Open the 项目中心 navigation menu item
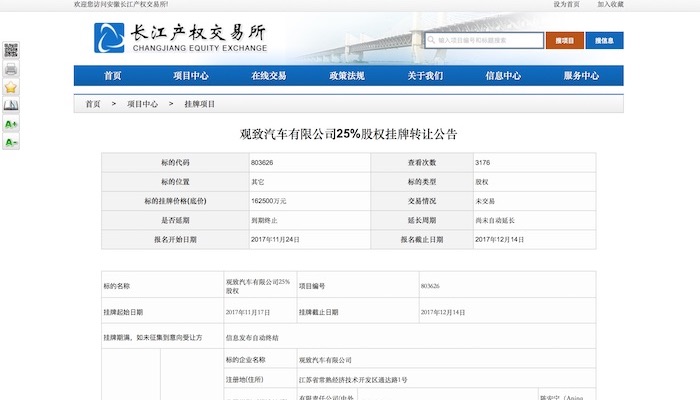This screenshot has width=700, height=400. [191, 75]
